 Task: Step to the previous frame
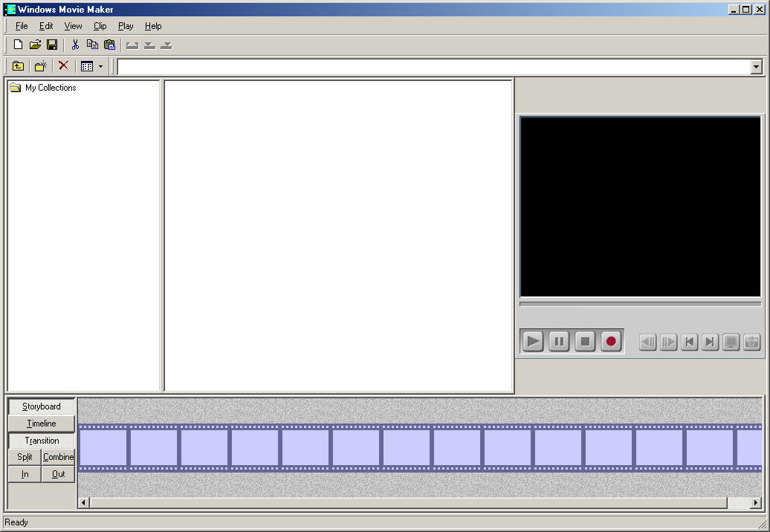tap(648, 342)
